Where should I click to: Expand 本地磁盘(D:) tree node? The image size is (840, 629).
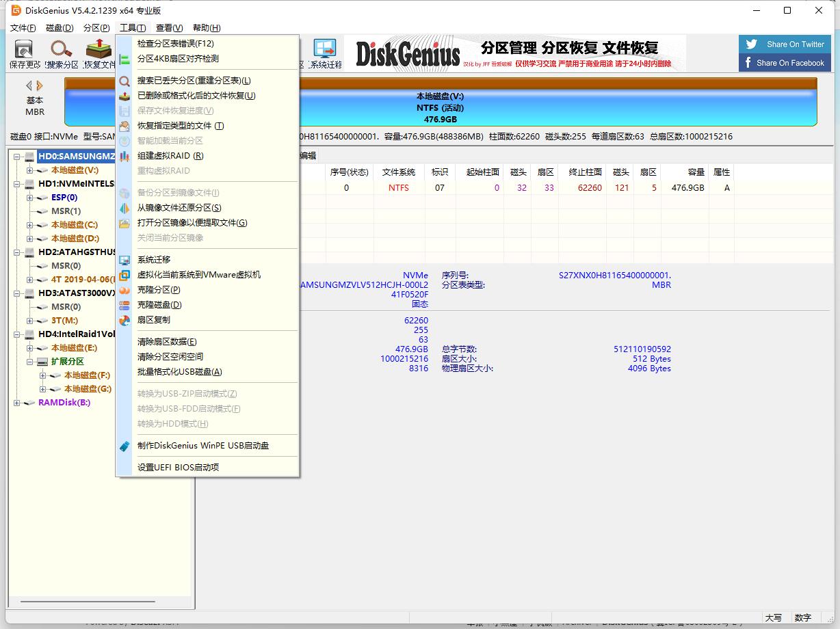pyautogui.click(x=30, y=239)
